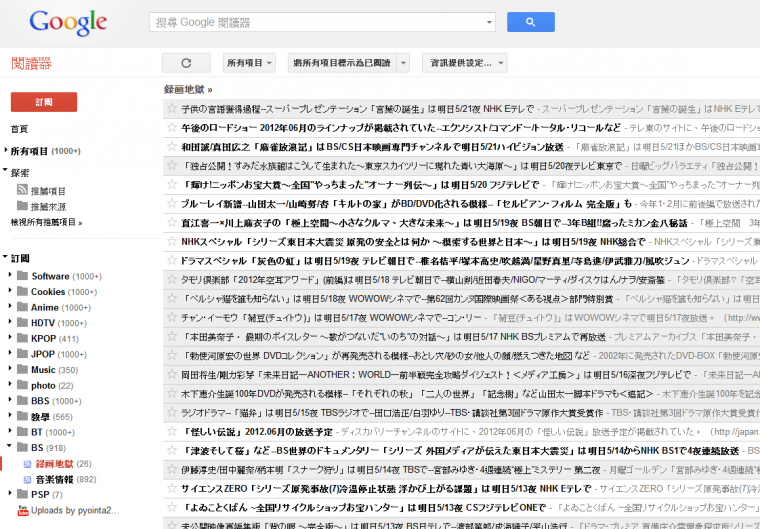Click the 教學 folder icon

(22, 416)
